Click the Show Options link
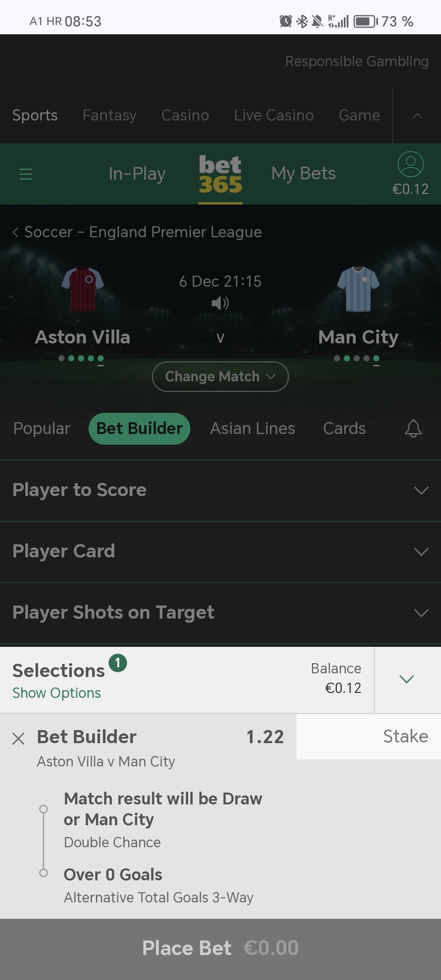Screen dimensions: 441x980 (56, 693)
